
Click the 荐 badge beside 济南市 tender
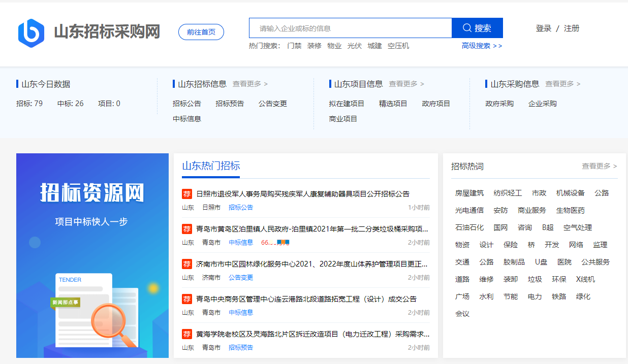coord(187,264)
